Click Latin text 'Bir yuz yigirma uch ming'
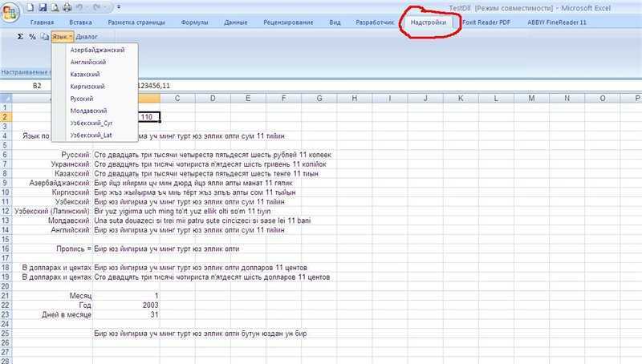642x364 pixels. 182,211
